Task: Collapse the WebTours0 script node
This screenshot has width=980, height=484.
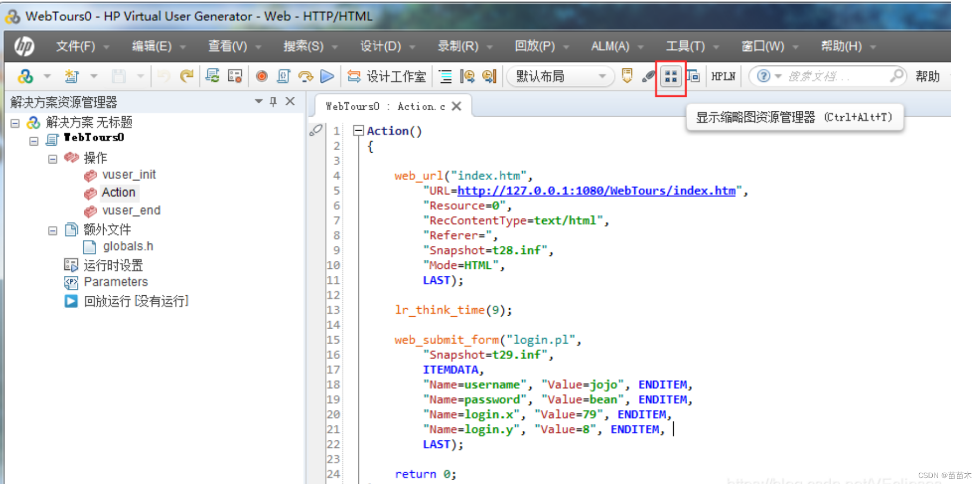Action: (34, 141)
